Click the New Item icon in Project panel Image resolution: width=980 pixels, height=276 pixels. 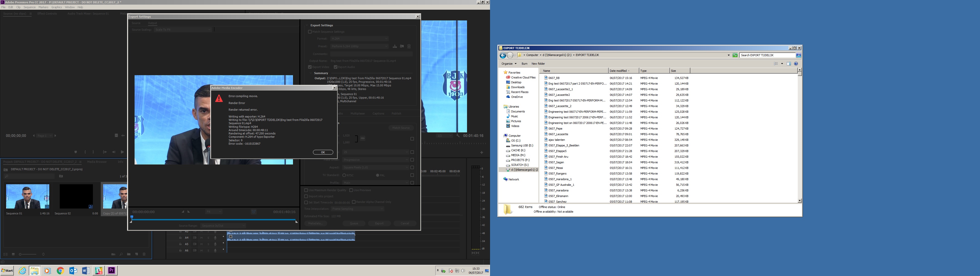(137, 254)
